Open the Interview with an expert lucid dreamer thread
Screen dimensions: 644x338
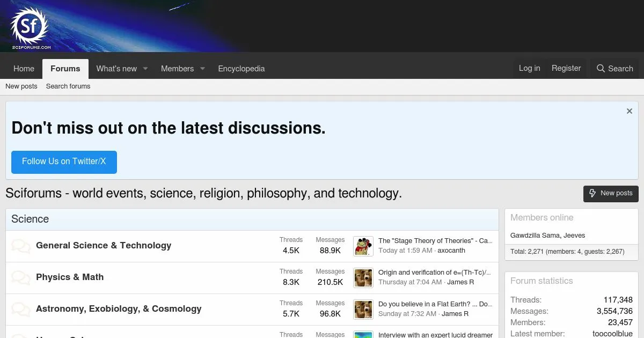coord(435,334)
